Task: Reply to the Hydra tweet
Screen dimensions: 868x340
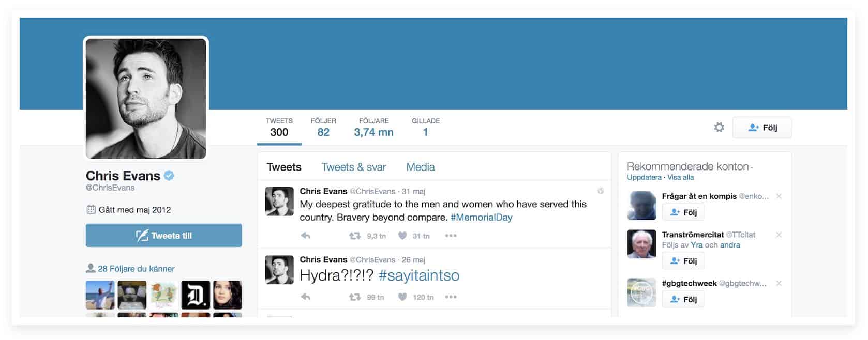Action: (x=306, y=297)
